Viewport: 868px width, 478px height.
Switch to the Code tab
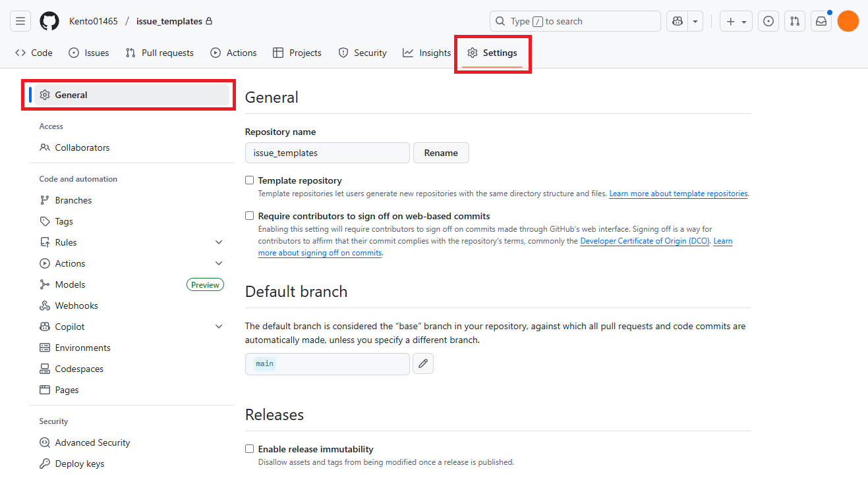(x=34, y=53)
